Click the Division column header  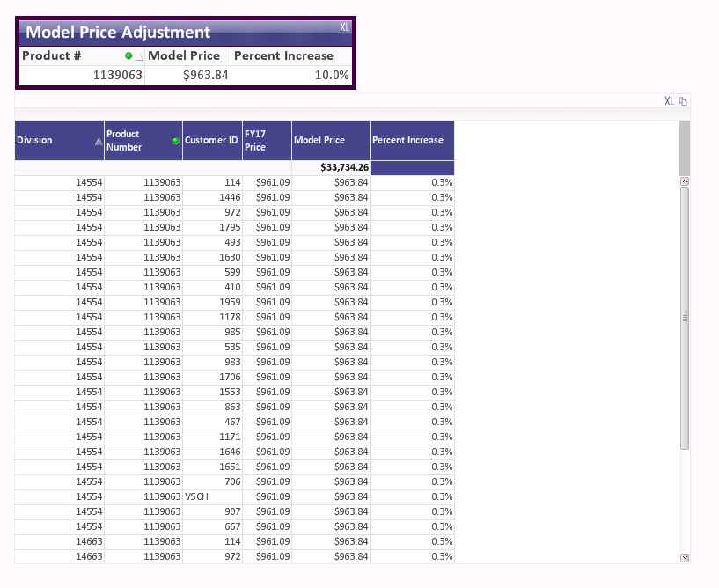coord(59,140)
